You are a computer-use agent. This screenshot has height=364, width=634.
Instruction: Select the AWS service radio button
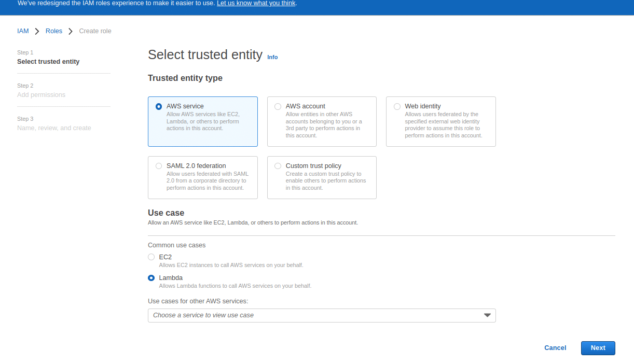pos(159,106)
